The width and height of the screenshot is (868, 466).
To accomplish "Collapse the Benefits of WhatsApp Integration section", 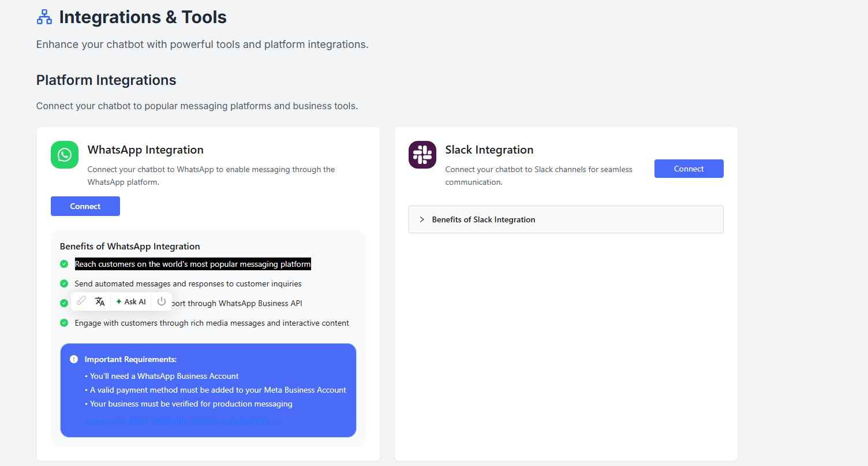I will pos(129,246).
